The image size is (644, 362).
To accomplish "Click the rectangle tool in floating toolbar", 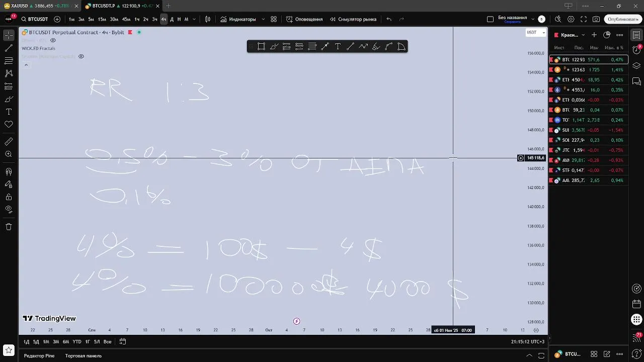I will pyautogui.click(x=261, y=47).
